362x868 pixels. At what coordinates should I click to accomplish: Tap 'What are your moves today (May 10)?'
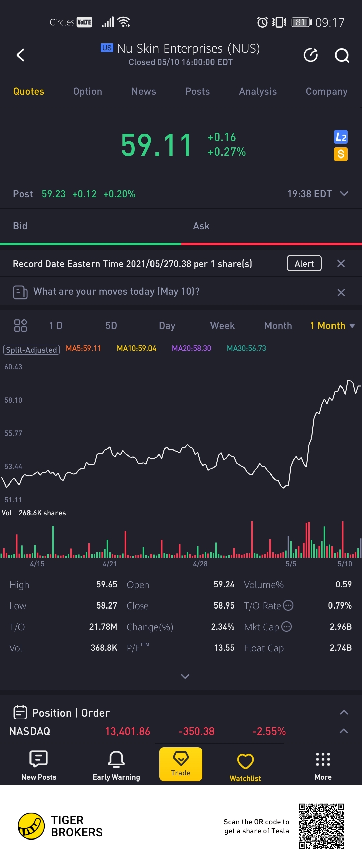click(117, 291)
